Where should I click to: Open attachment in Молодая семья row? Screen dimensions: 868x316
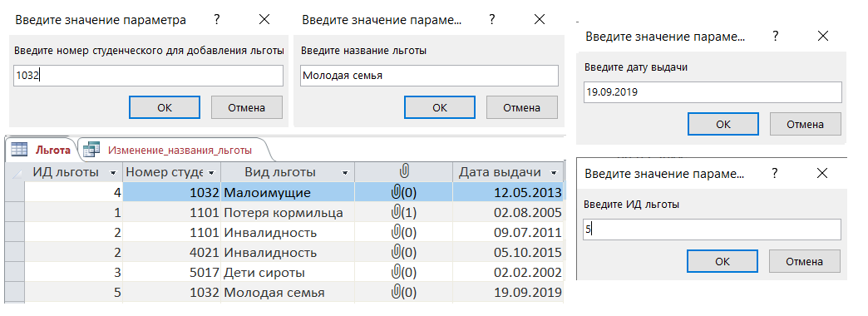pos(403,292)
